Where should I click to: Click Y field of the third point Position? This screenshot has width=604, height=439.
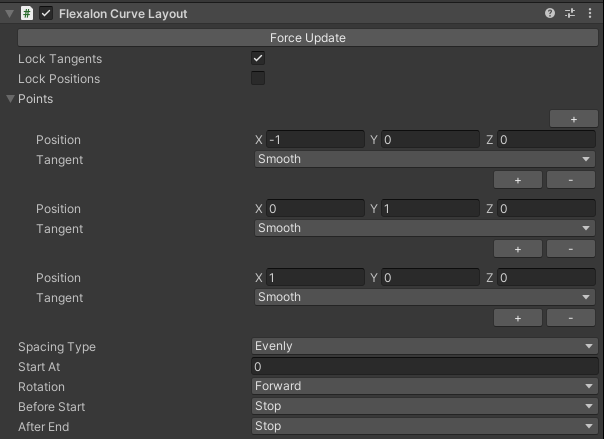click(x=430, y=277)
